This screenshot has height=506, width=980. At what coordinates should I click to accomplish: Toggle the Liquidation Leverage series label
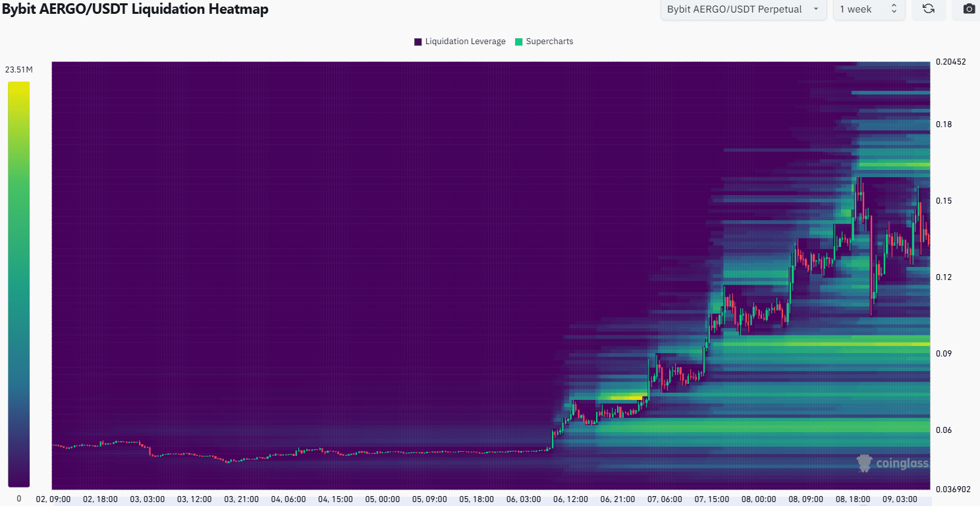point(465,42)
